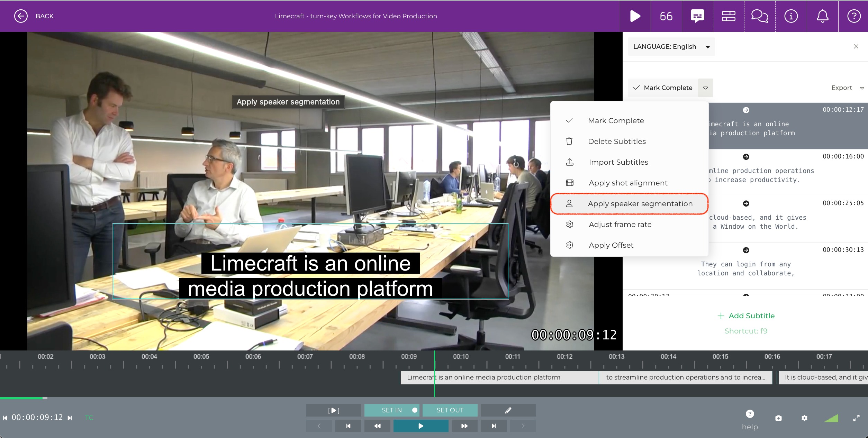Open the quotes/transcript panel with 66 icon

coord(665,16)
